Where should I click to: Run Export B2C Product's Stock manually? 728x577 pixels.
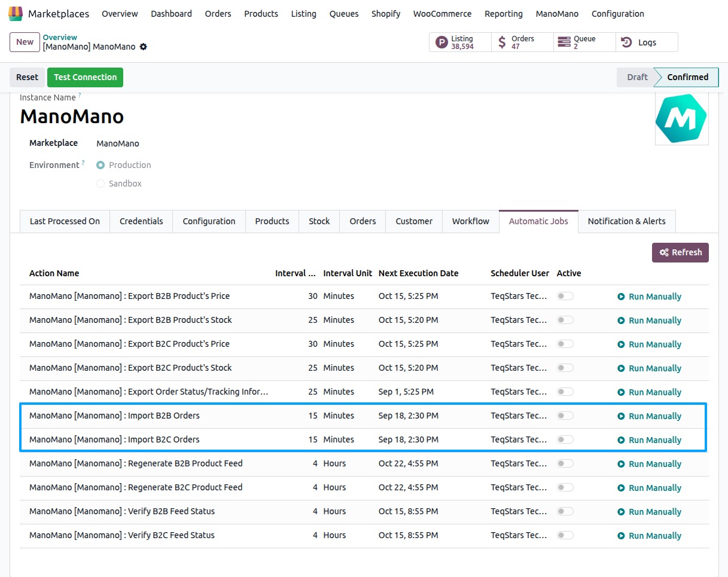(649, 368)
